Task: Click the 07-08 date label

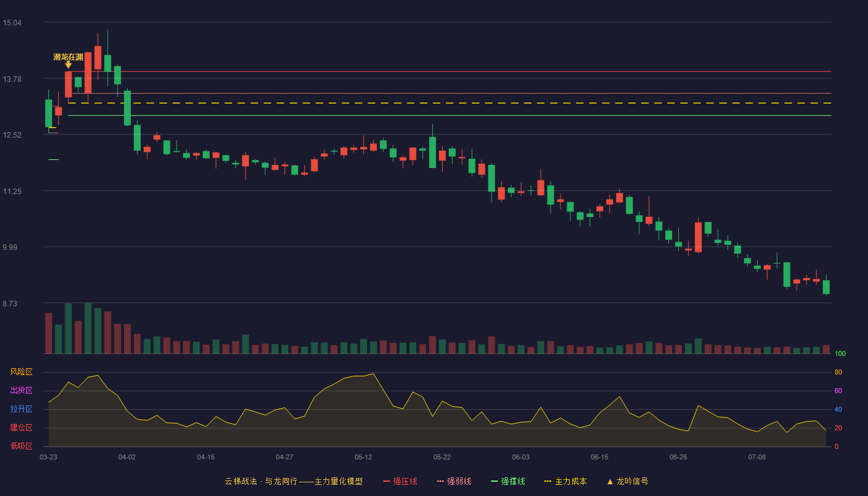Action: click(757, 457)
